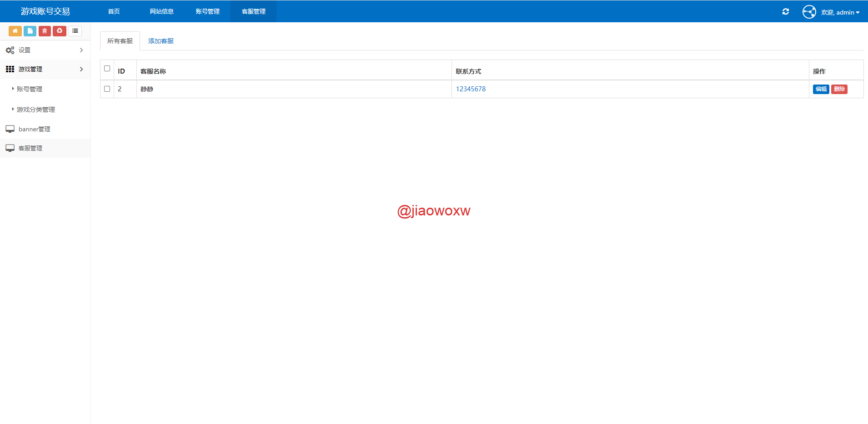Open 游戏分类管理 in the sidebar

[x=36, y=110]
